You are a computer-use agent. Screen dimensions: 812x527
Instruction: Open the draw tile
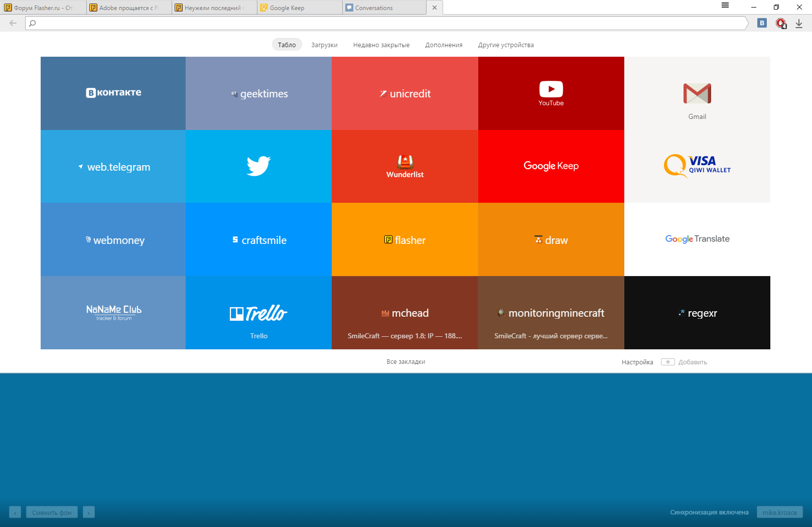click(551, 239)
